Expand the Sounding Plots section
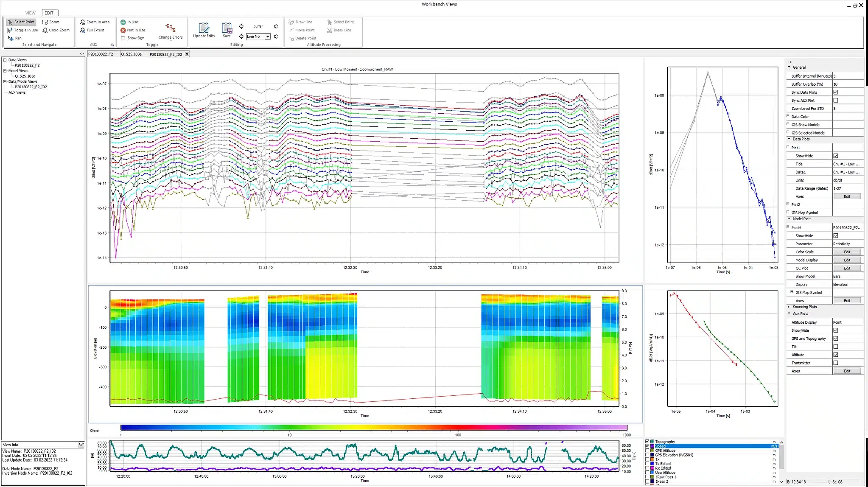The width and height of the screenshot is (868, 487). 789,307
